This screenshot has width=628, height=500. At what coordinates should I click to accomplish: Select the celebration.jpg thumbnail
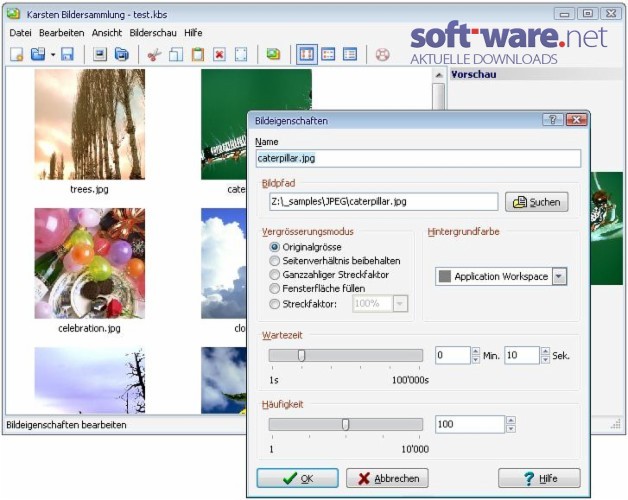click(x=90, y=263)
